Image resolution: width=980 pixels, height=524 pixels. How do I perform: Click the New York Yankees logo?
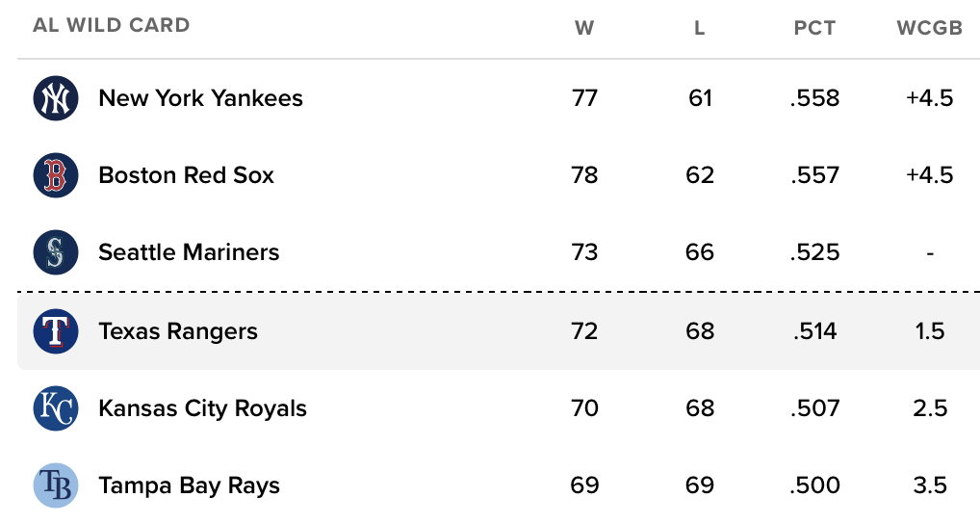(55, 98)
